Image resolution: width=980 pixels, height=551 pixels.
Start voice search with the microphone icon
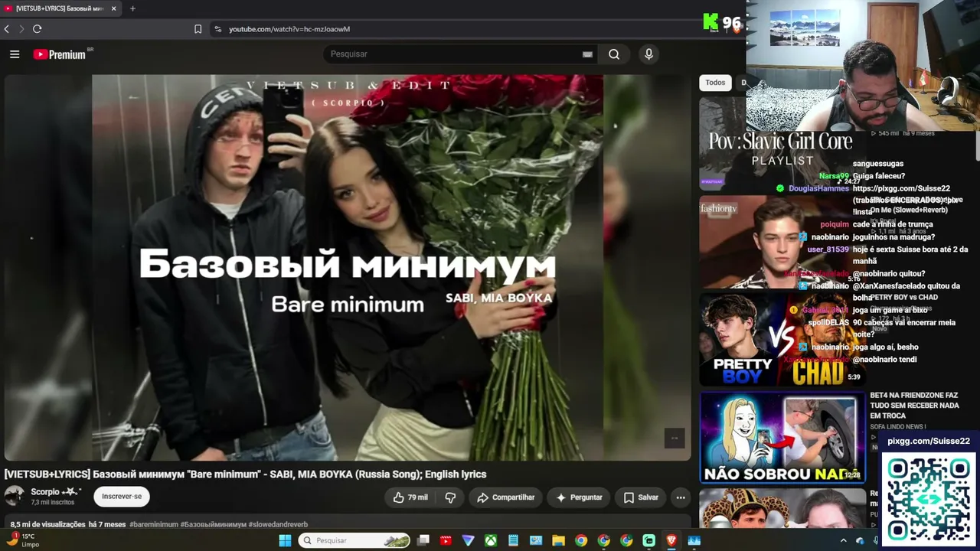648,54
